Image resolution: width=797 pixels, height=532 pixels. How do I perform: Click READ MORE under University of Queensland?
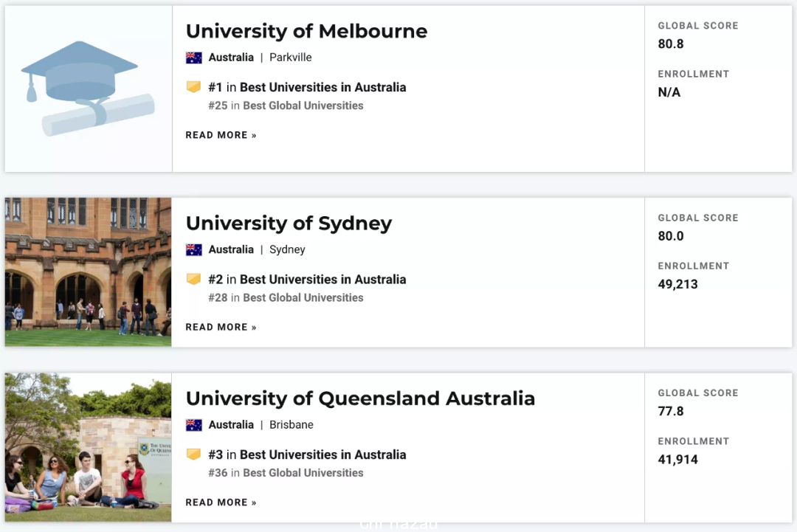click(221, 502)
